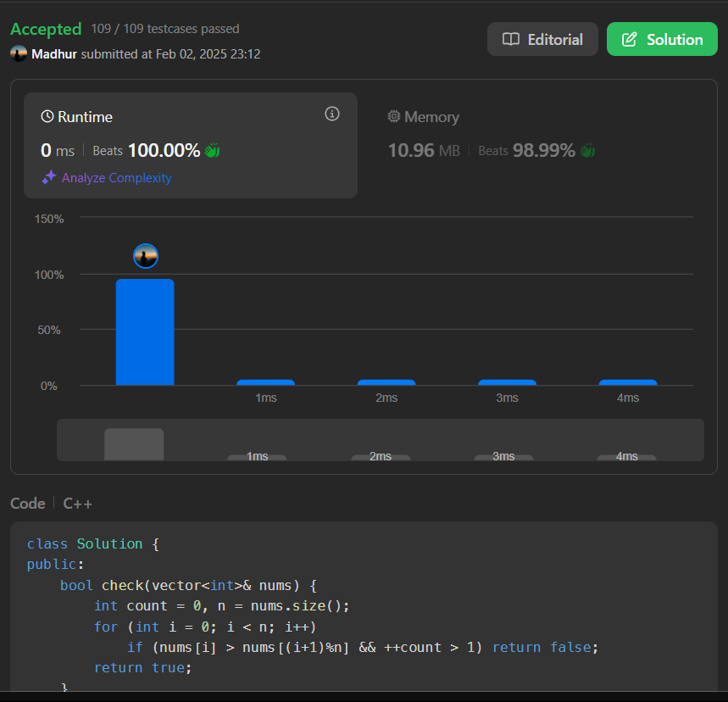Click the Analyze Complexity link
728x702 pixels.
(x=117, y=178)
